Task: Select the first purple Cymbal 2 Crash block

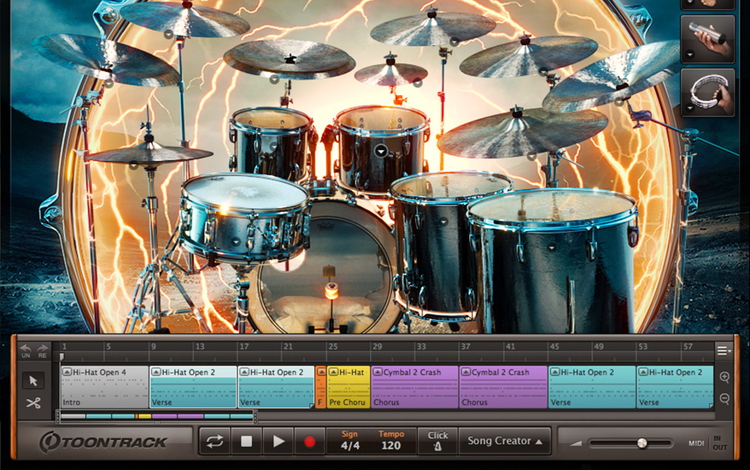Action: point(414,387)
